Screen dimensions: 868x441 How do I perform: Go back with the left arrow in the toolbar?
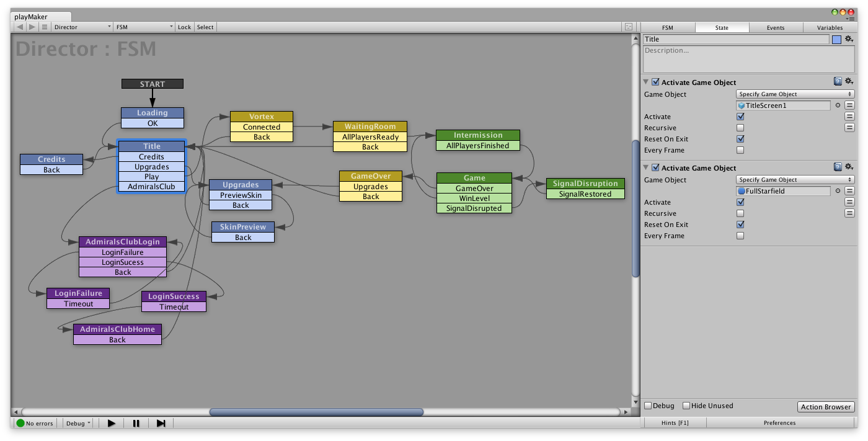(20, 27)
